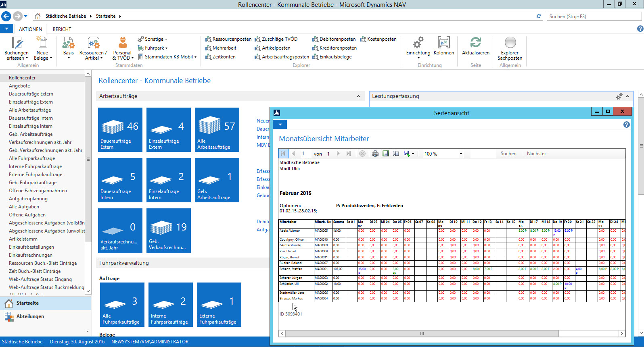The height and width of the screenshot is (347, 644).
Task: Click the current page number field
Action: coord(305,154)
